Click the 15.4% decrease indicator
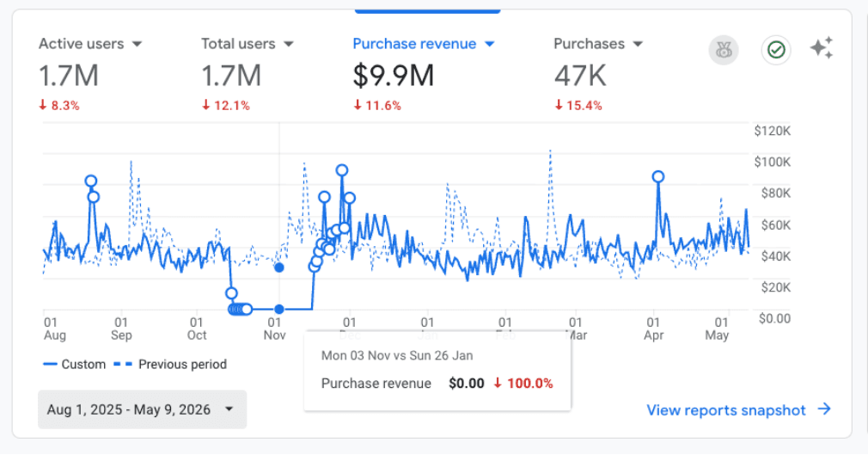Viewport: 868px width, 455px height. pyautogui.click(x=578, y=105)
